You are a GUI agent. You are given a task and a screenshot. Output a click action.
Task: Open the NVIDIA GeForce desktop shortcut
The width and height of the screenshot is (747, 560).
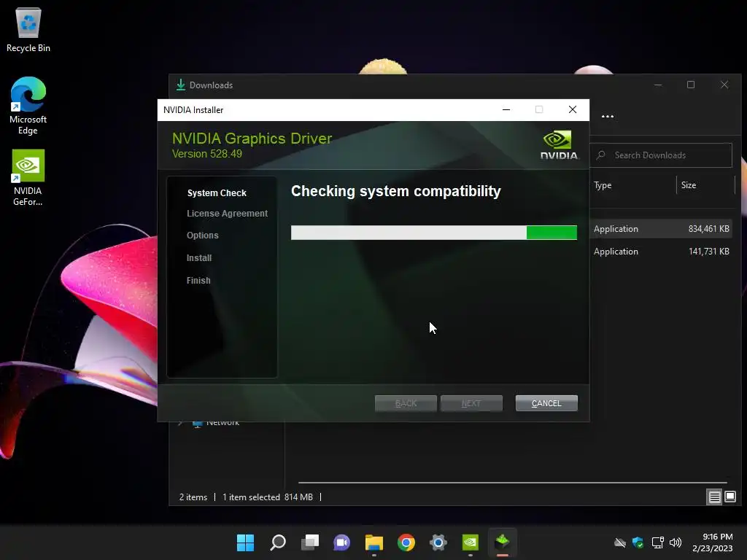[x=28, y=178]
